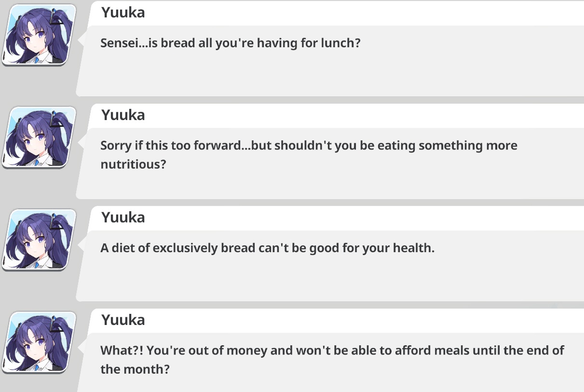Click Yuuka's avatar beside the bread lunch message

coord(39,35)
